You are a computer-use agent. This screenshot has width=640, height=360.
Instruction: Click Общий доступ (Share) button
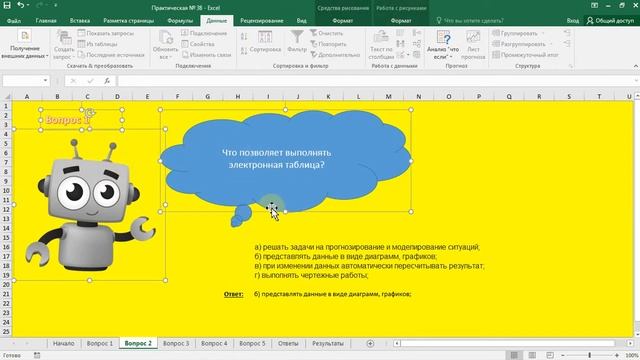[611, 20]
